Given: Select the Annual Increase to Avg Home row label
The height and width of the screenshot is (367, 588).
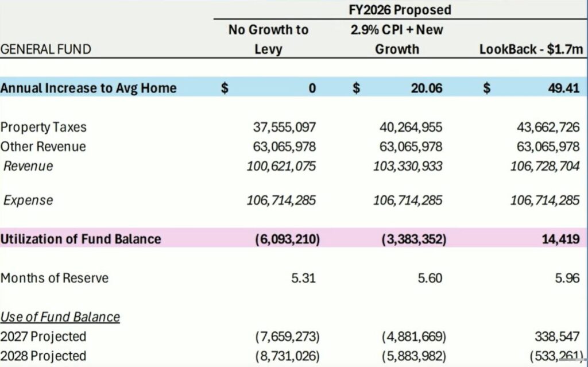Looking at the screenshot, I should (88, 88).
